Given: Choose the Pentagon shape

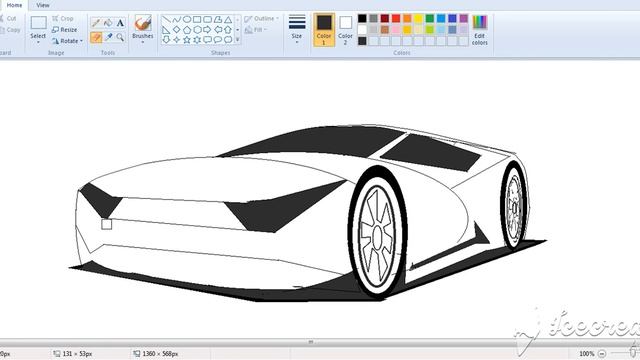Looking at the screenshot, I should [x=187, y=29].
